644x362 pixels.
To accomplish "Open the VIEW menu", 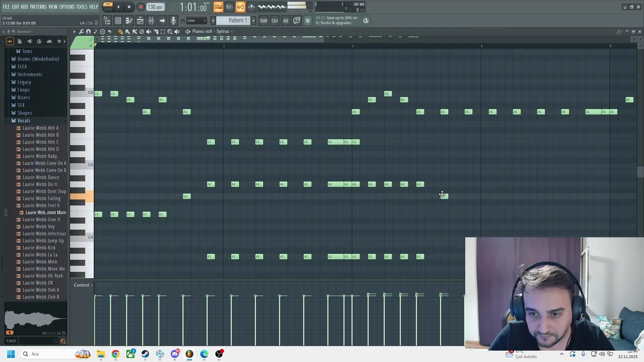I will (53, 7).
